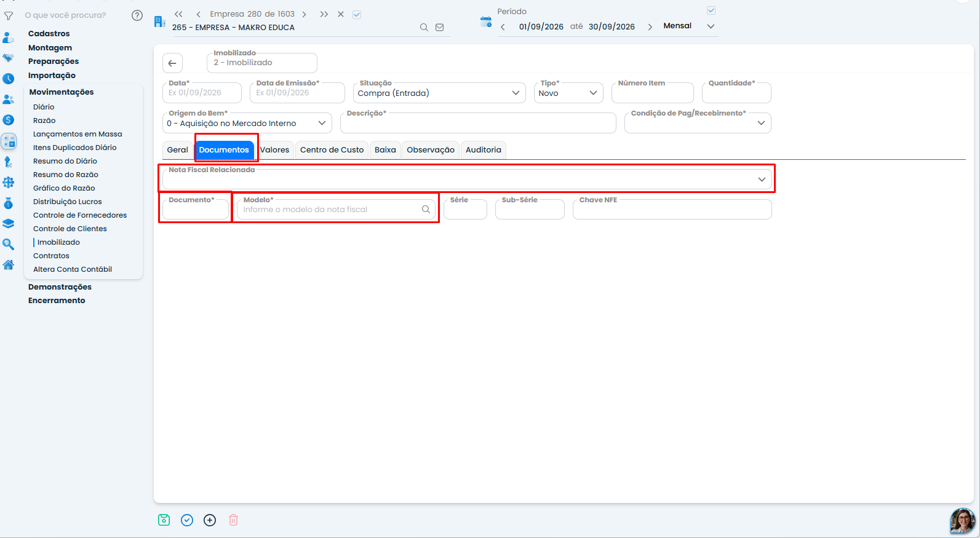
Task: Click the envelope icon beside company name
Action: pos(440,27)
